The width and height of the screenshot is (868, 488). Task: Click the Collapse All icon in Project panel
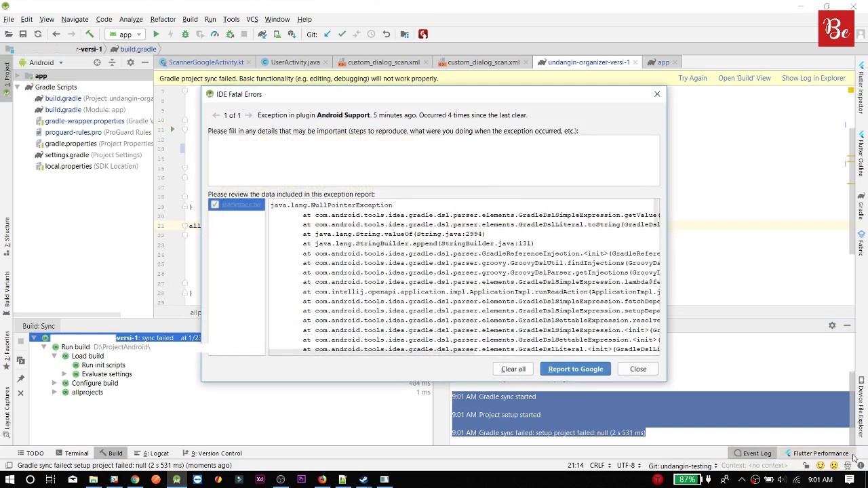tap(113, 62)
